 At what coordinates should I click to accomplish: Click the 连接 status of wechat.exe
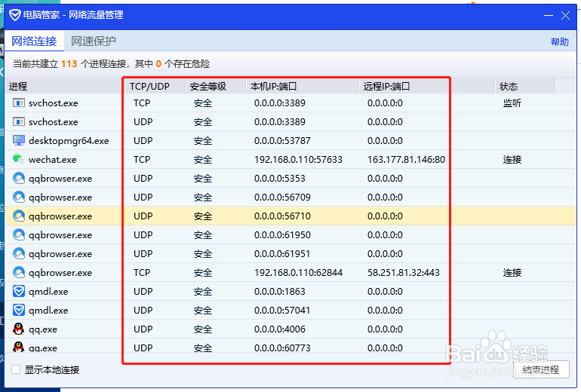point(512,160)
